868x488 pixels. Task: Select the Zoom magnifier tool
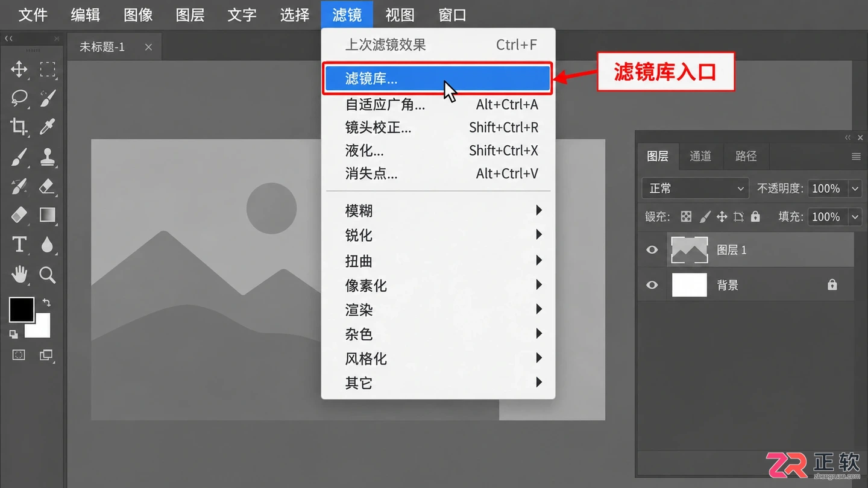pyautogui.click(x=48, y=275)
